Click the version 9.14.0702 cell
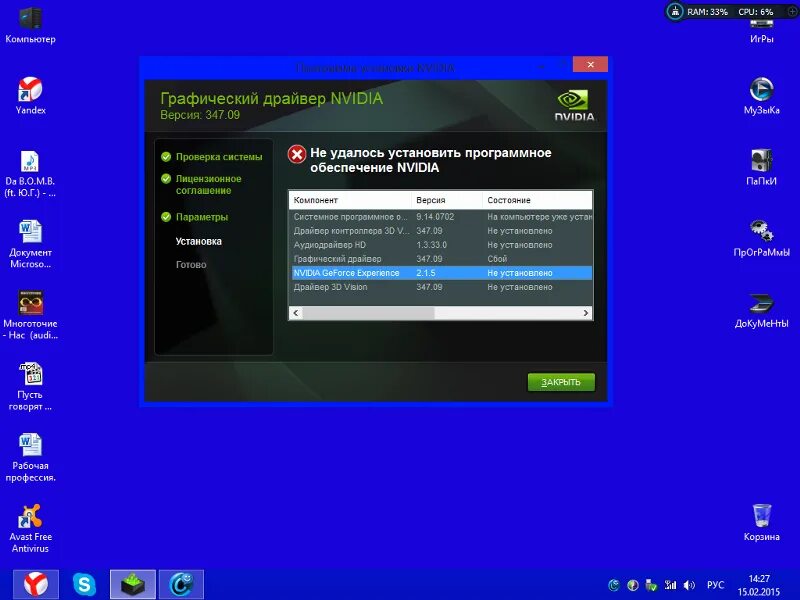800x600 pixels. 435,217
